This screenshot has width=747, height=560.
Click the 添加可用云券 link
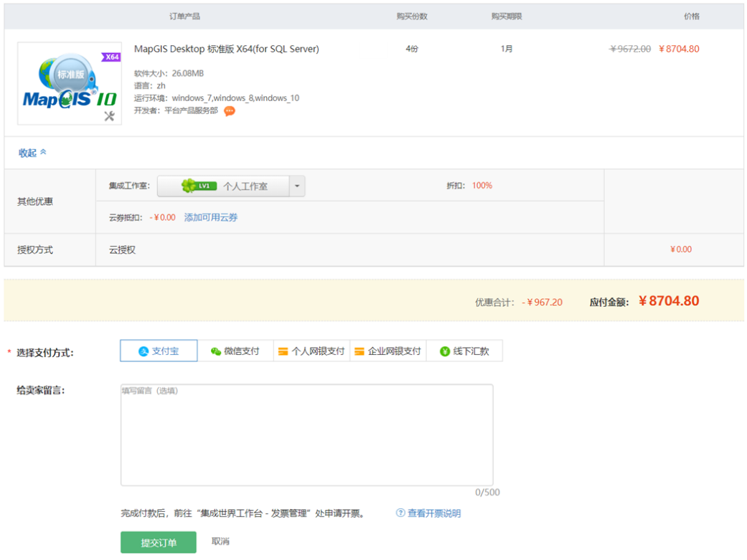click(x=210, y=218)
